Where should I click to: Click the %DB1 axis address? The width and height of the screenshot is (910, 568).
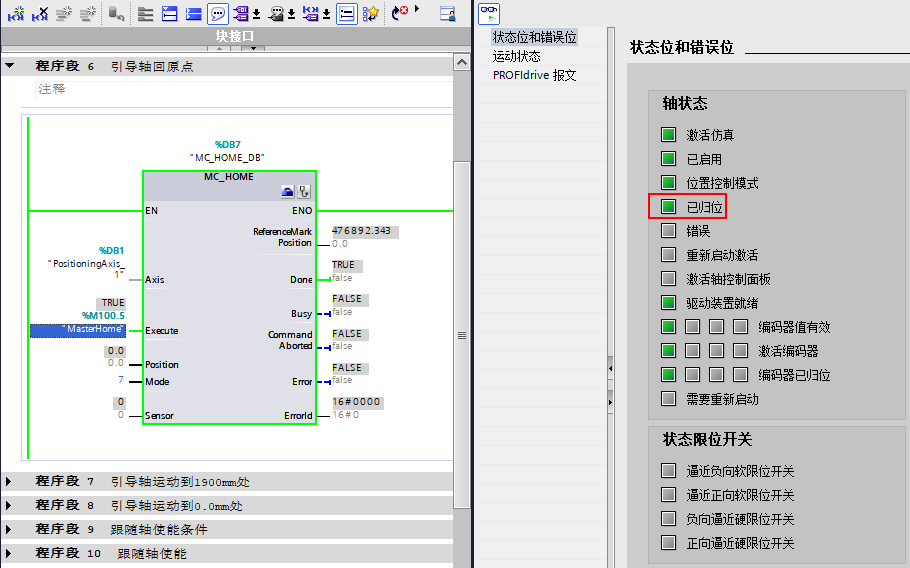click(x=111, y=251)
